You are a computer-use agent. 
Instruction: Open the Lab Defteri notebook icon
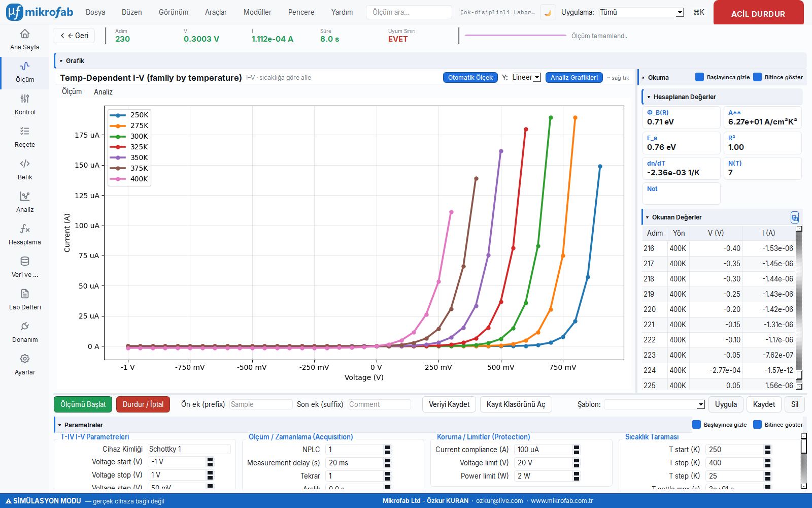pyautogui.click(x=25, y=294)
